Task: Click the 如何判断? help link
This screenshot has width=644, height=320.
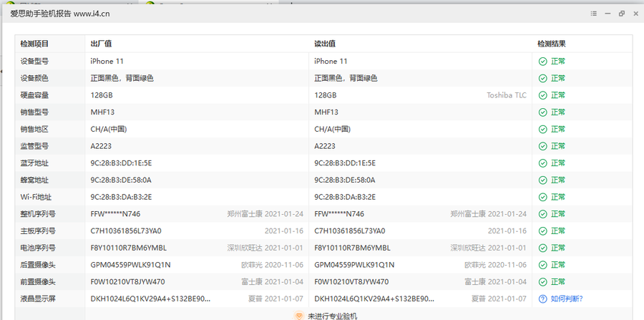Action: [x=567, y=299]
